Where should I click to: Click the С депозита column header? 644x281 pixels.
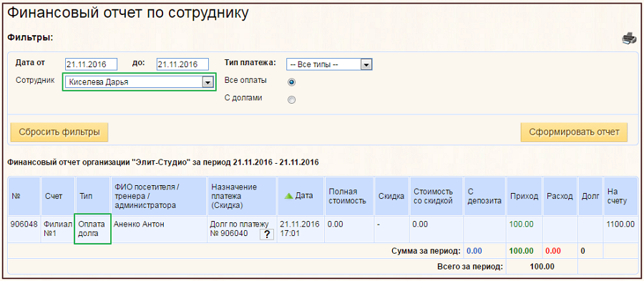484,196
